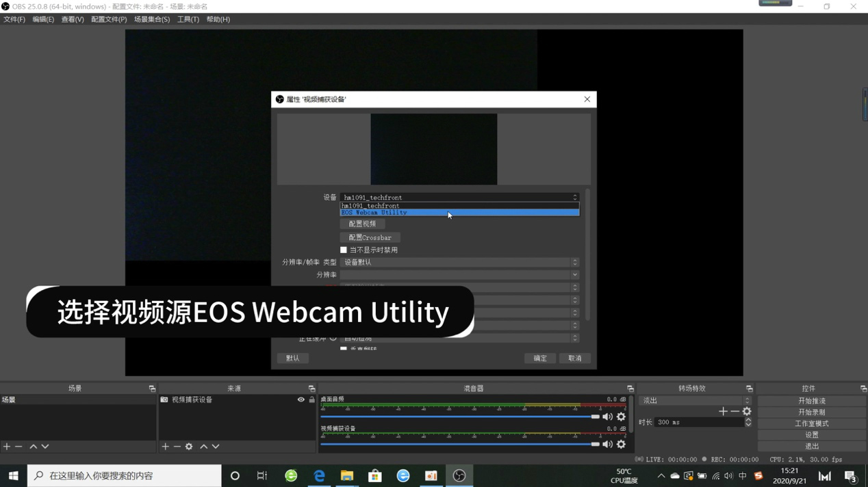The image size is (868, 487).
Task: Open the 分辨率/帧率 类型 dropdown
Action: (459, 262)
